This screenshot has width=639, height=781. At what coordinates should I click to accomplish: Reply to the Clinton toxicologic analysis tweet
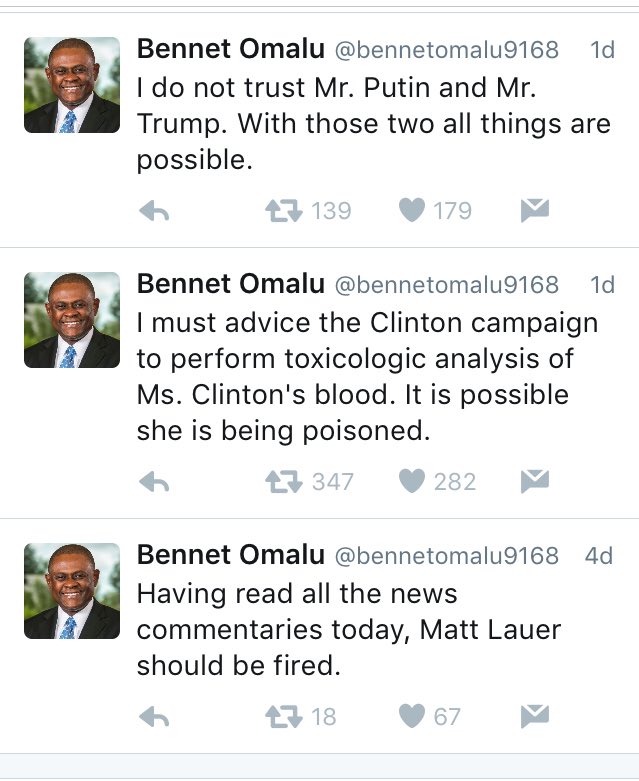coord(153,482)
